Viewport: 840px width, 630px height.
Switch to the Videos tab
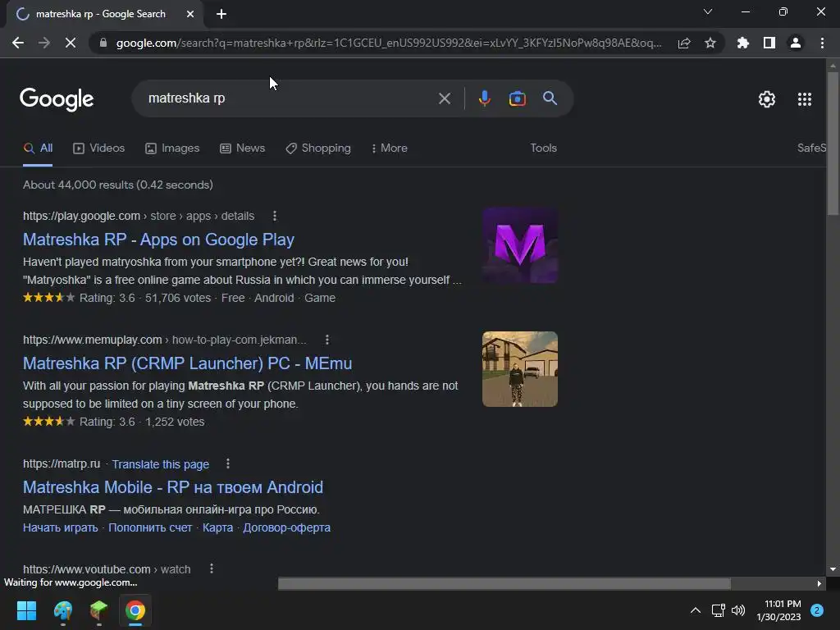(x=98, y=148)
